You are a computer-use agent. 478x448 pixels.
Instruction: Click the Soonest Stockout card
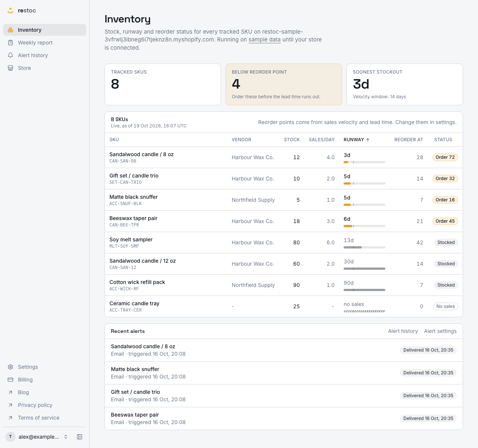tap(405, 84)
